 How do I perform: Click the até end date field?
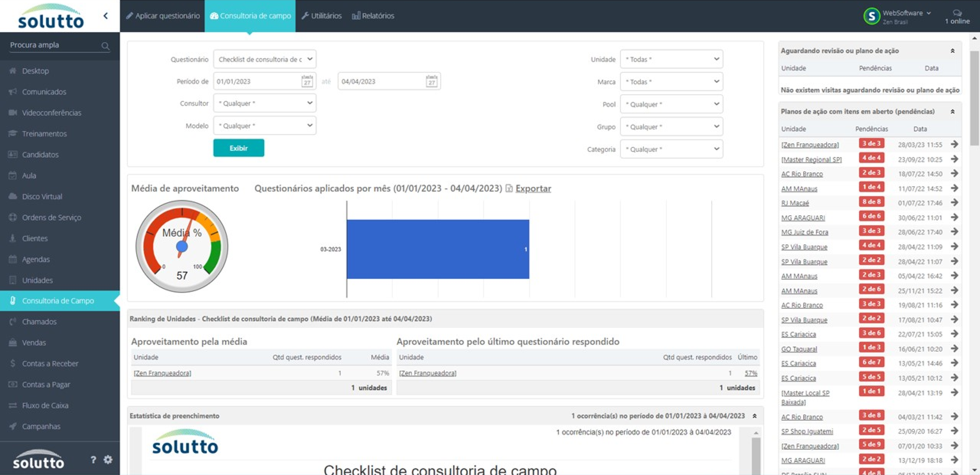click(389, 81)
